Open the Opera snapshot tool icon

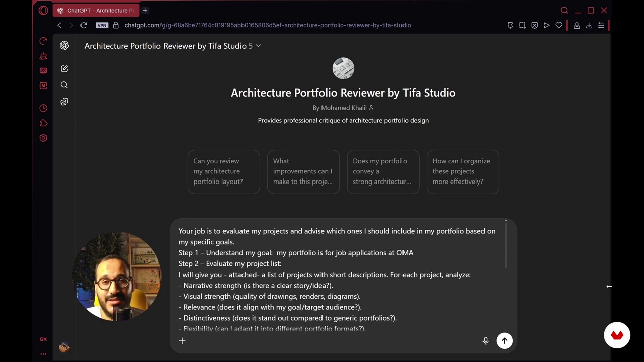(x=522, y=25)
